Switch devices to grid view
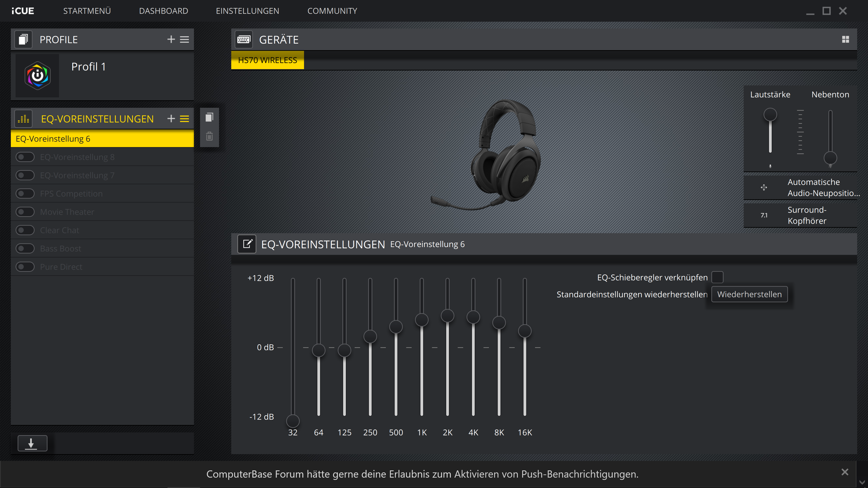 pos(845,39)
